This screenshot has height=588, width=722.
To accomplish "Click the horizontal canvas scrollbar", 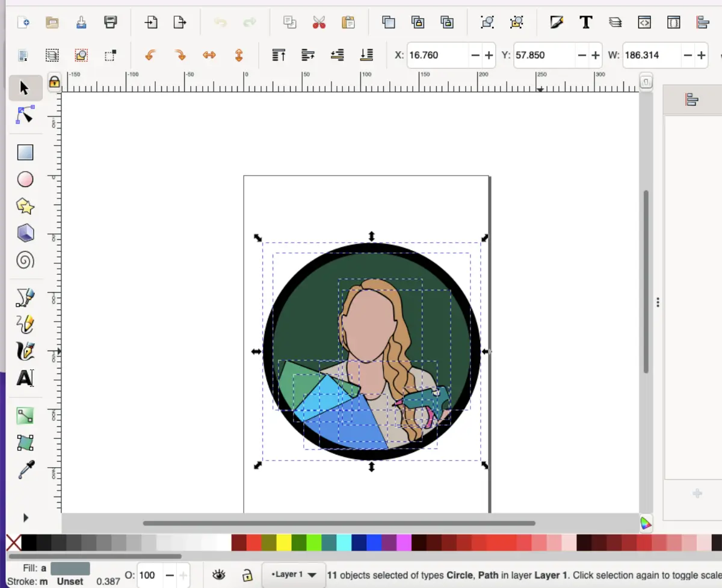I will coord(339,523).
